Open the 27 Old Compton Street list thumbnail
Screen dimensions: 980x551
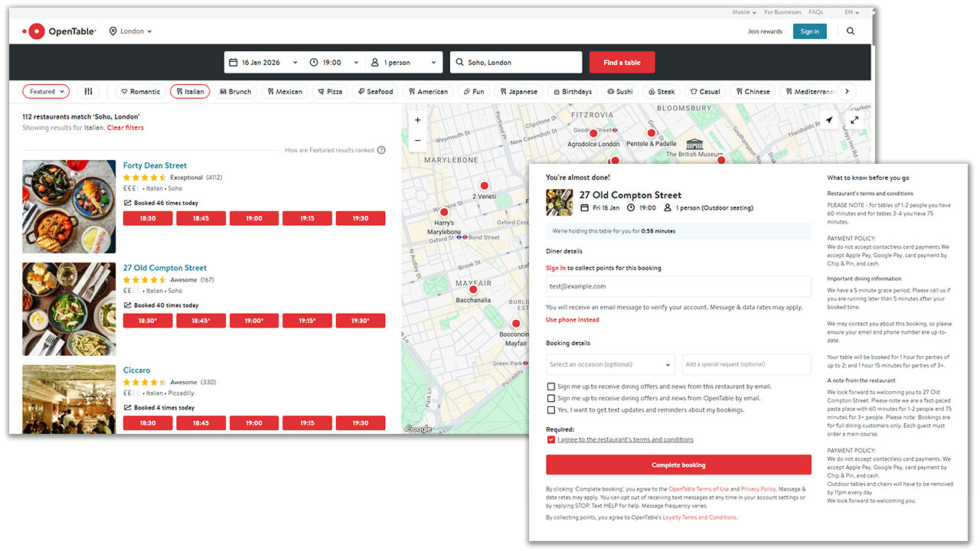[x=69, y=309]
